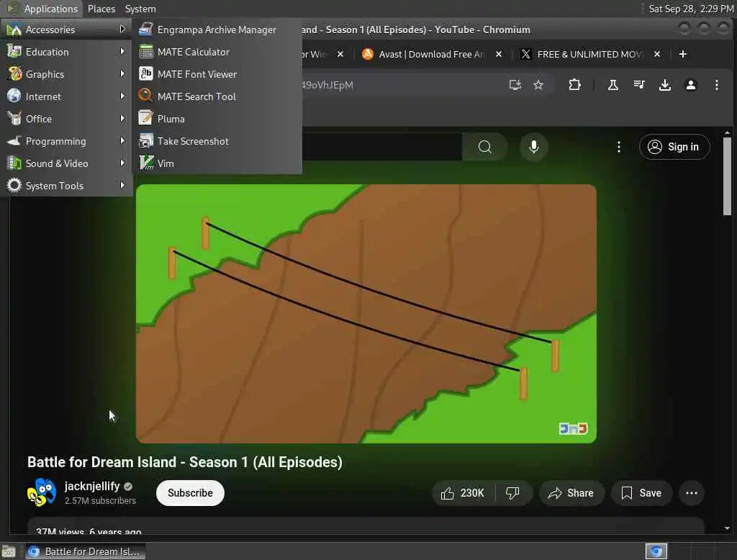Choose Take Screenshot entry
The width and height of the screenshot is (737, 560).
tap(217, 141)
